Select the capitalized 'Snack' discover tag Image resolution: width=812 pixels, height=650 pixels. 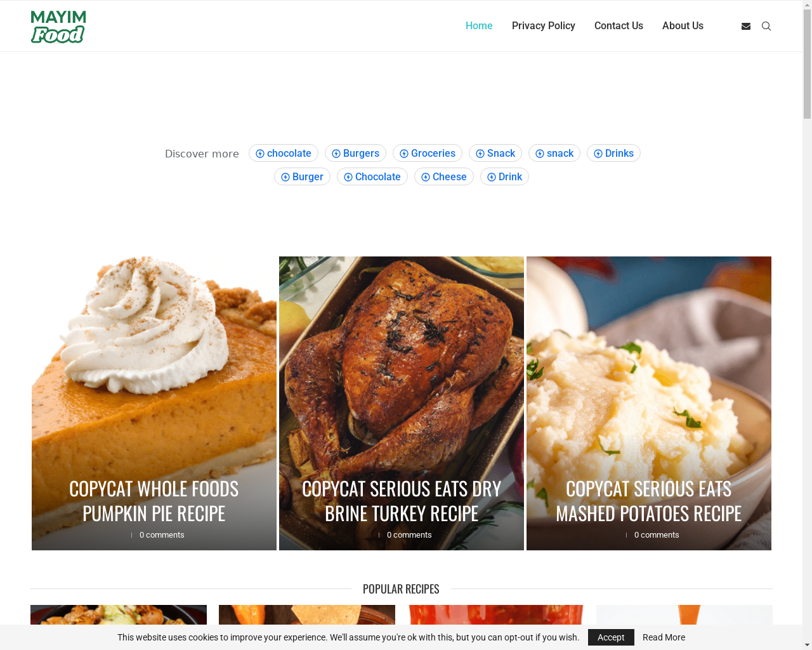495,153
